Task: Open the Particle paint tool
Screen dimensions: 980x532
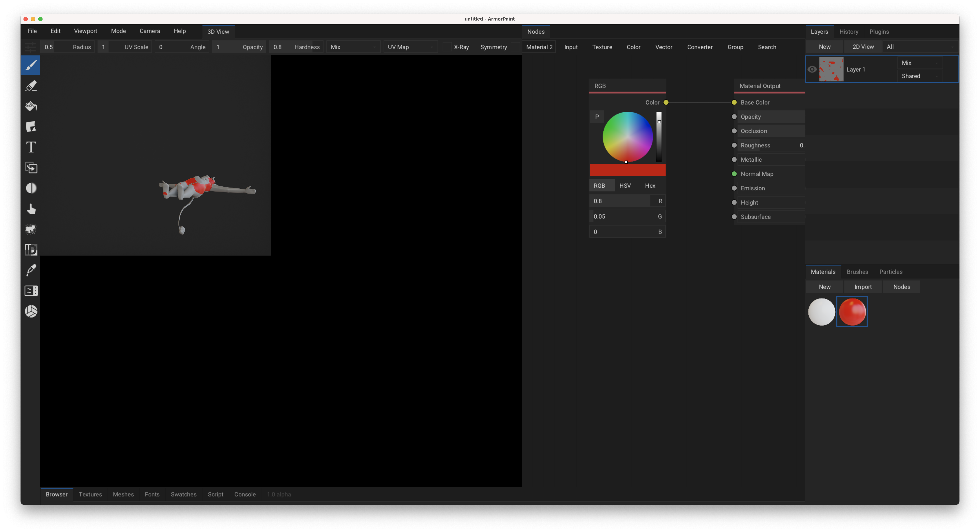Action: tap(31, 229)
